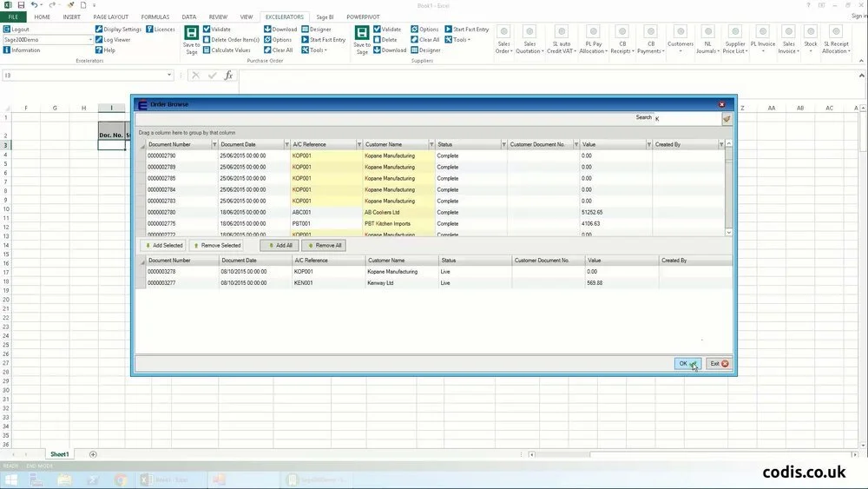Open the FILE tab

pos(13,17)
